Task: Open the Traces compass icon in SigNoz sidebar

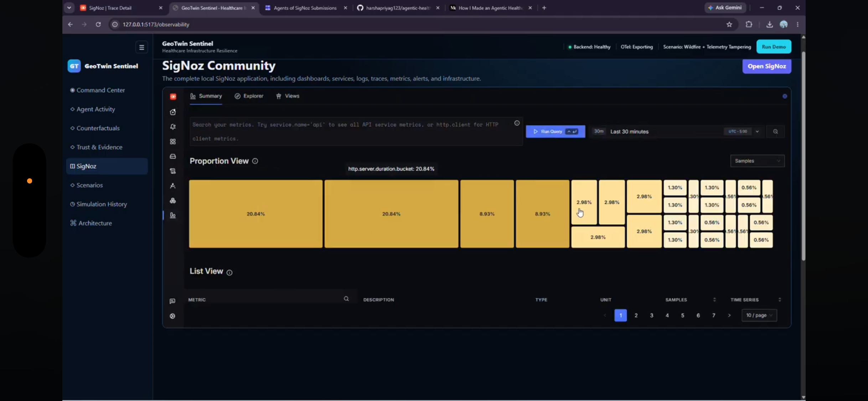Action: [173, 186]
